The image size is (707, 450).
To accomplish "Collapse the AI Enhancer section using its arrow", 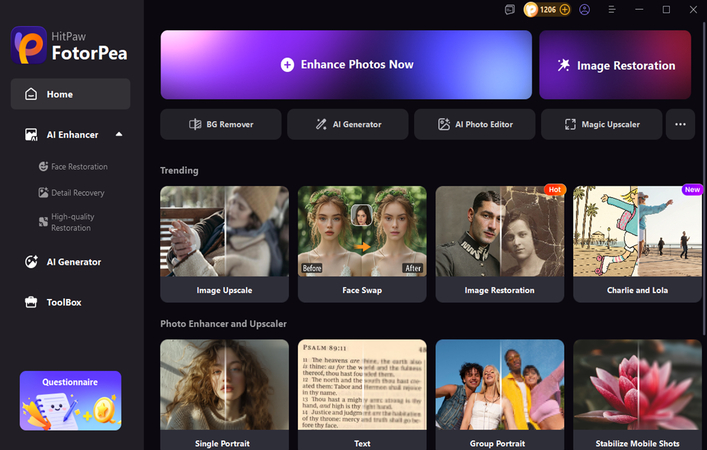I will 119,134.
